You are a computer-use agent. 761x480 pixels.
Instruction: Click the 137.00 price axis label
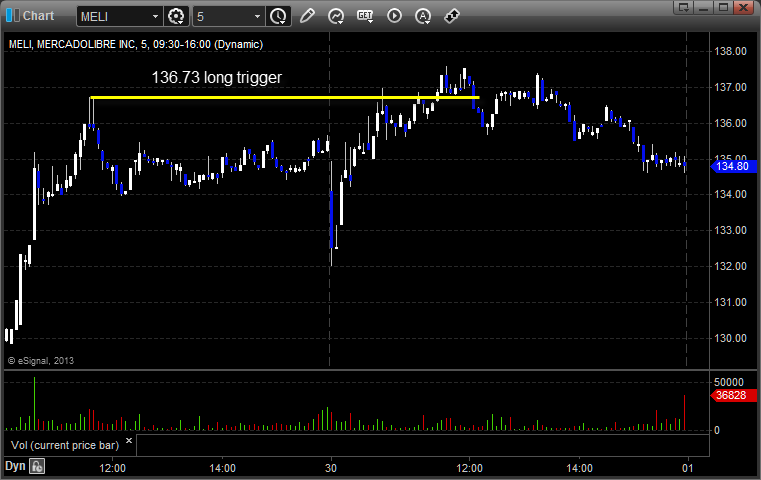(x=730, y=87)
